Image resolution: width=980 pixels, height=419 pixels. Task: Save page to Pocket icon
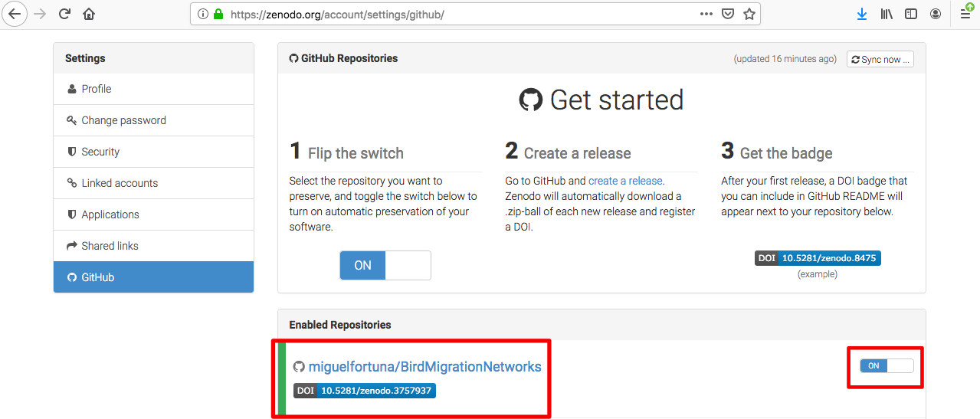tap(728, 14)
